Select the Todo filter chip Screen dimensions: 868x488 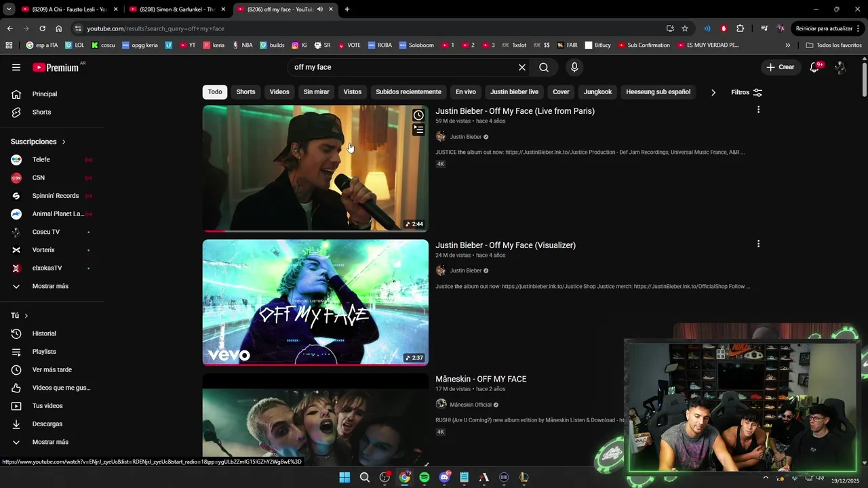click(215, 91)
